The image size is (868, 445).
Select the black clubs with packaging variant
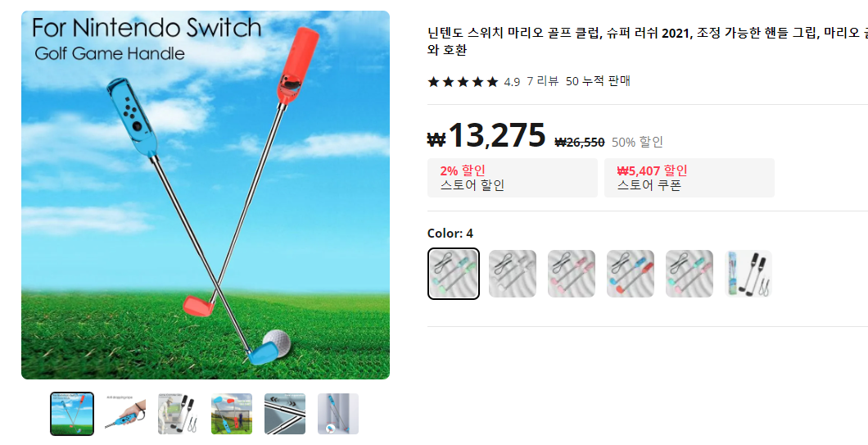[748, 274]
